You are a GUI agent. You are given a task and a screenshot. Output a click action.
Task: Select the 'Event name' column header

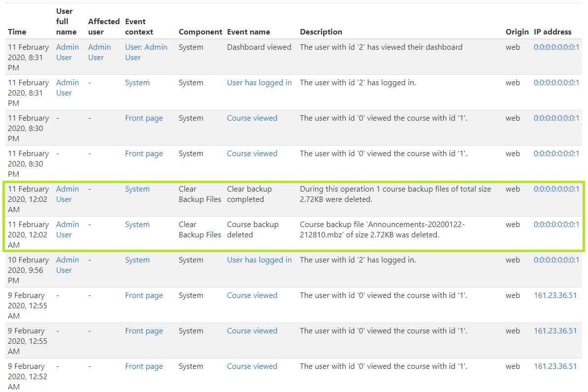coord(248,32)
